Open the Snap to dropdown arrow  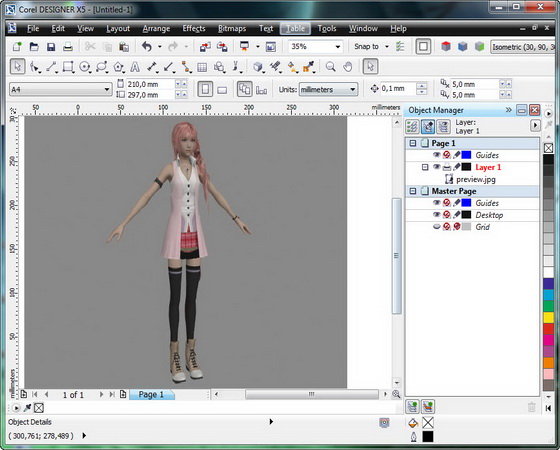tap(387, 46)
